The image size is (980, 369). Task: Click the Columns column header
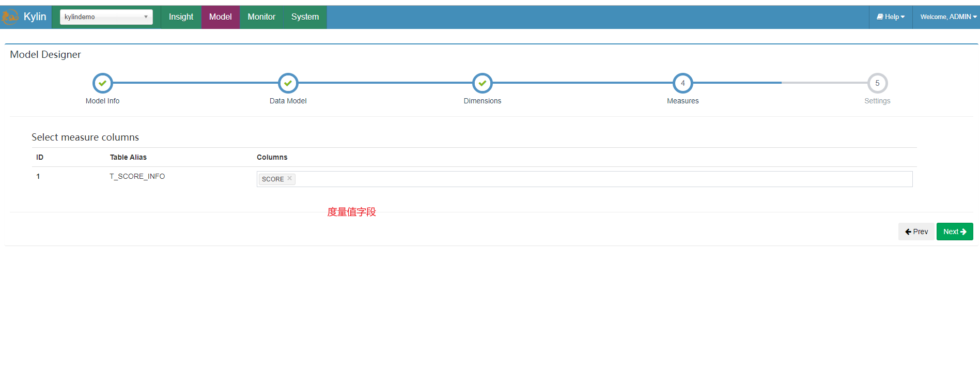[272, 157]
